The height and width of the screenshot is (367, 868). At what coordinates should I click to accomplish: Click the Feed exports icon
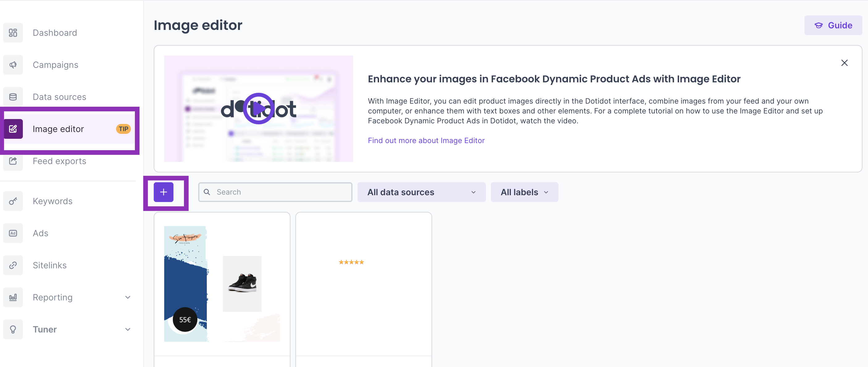click(x=13, y=161)
